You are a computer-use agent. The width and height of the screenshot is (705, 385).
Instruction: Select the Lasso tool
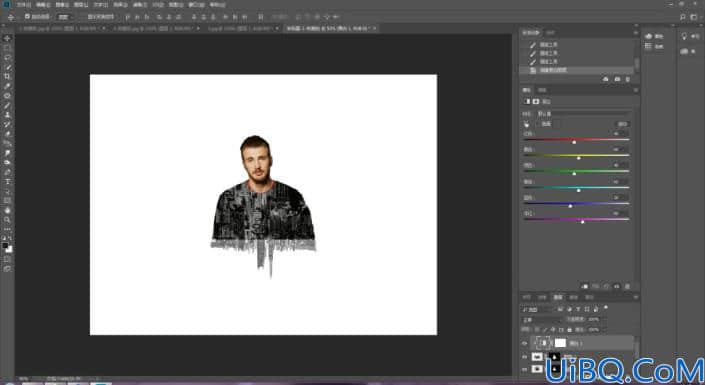point(7,57)
